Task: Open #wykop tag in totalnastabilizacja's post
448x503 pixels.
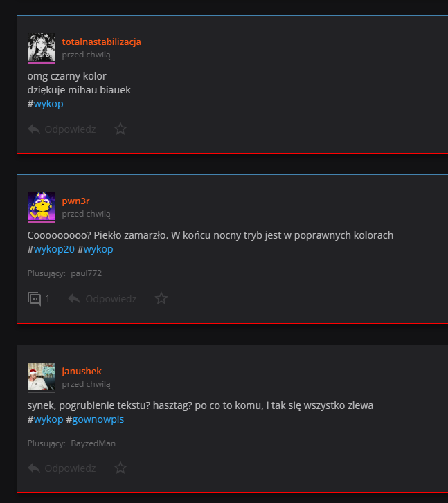Action: pyautogui.click(x=48, y=104)
